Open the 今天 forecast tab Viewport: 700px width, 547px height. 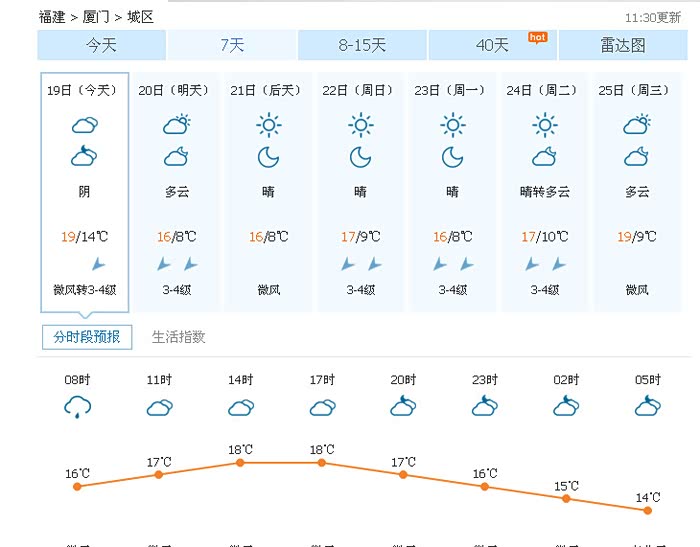101,45
